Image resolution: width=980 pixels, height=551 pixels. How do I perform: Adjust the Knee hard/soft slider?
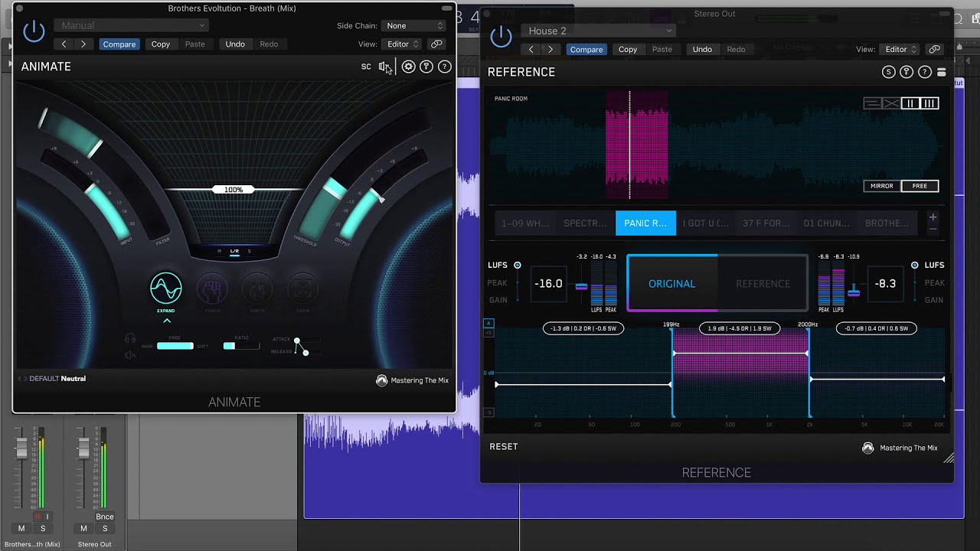(x=175, y=346)
